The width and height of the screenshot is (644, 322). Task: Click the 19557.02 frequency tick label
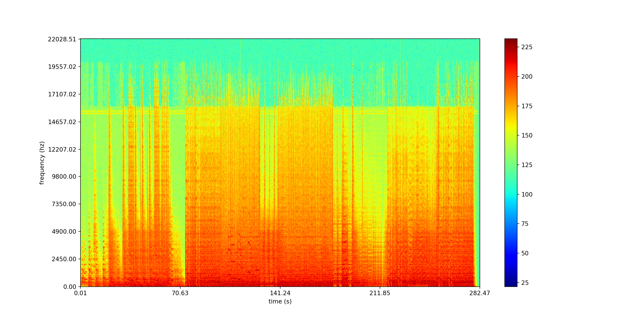coord(62,67)
